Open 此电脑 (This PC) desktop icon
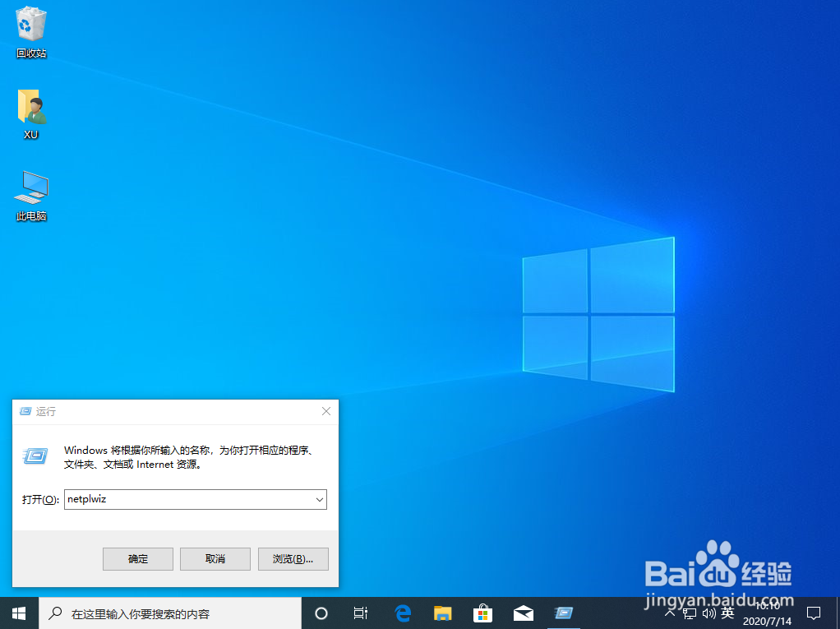The width and height of the screenshot is (840, 629). (30, 187)
